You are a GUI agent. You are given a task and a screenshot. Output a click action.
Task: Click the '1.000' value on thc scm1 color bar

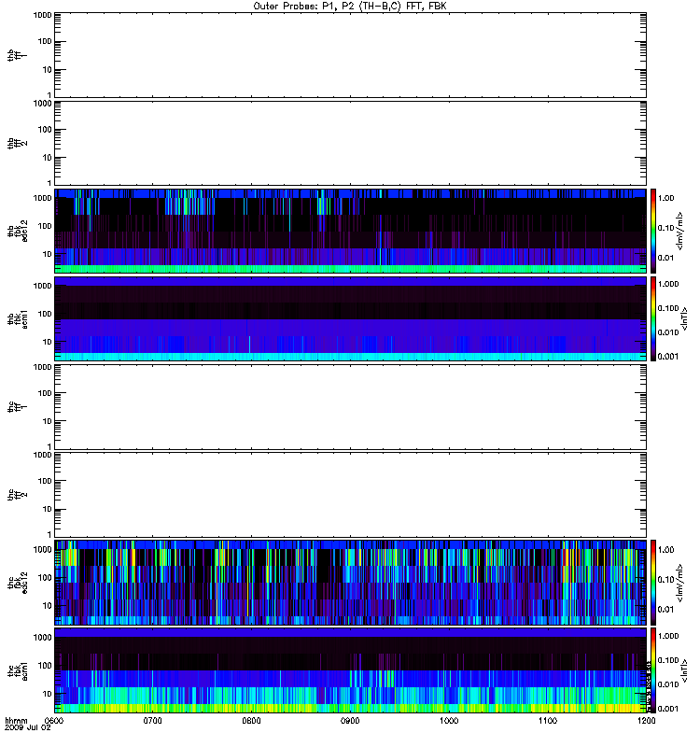[668, 636]
